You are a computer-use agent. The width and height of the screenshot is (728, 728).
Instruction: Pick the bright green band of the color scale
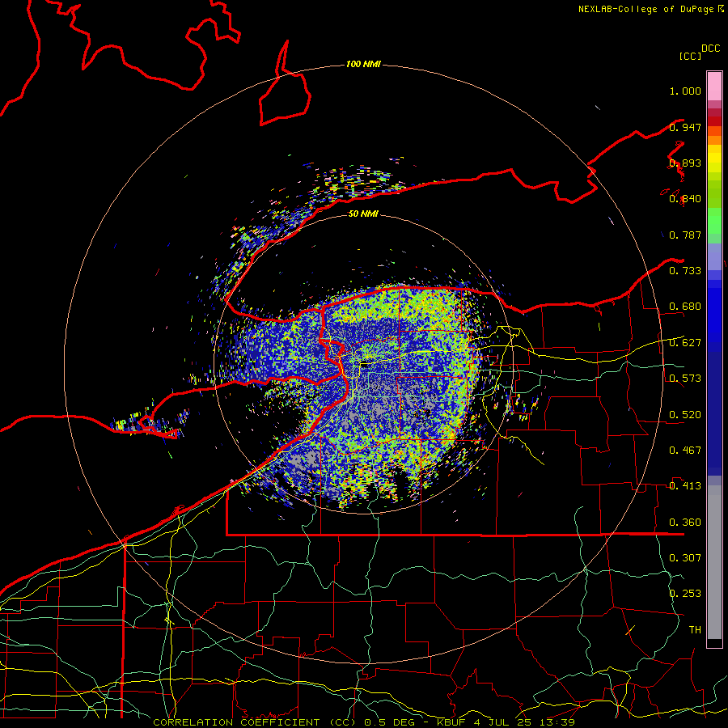point(714,221)
